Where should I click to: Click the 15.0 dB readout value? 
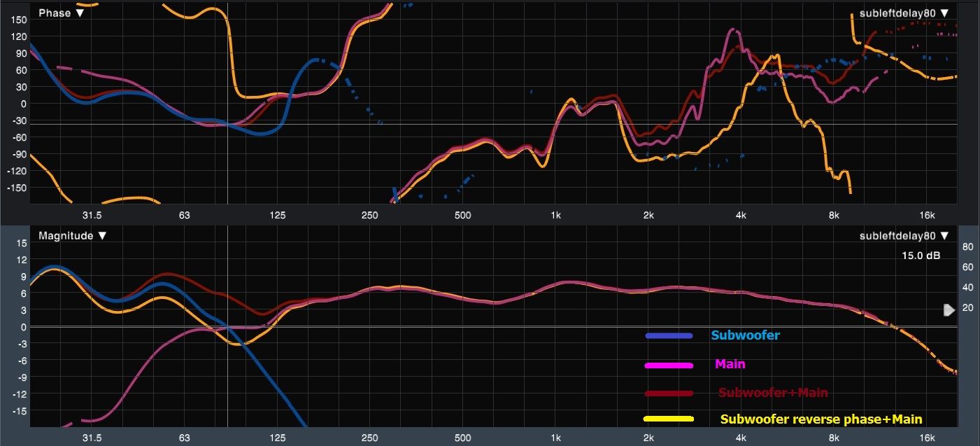click(x=921, y=256)
